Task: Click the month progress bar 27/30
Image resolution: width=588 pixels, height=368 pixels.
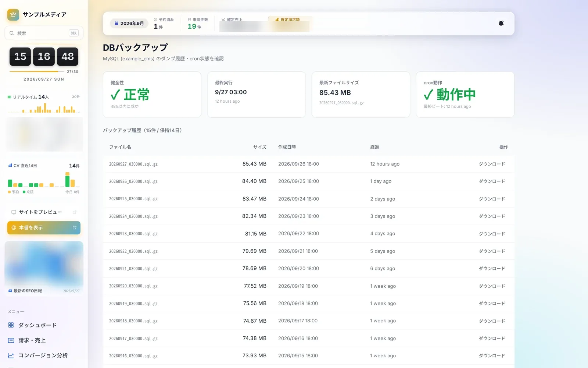Action: (x=37, y=71)
